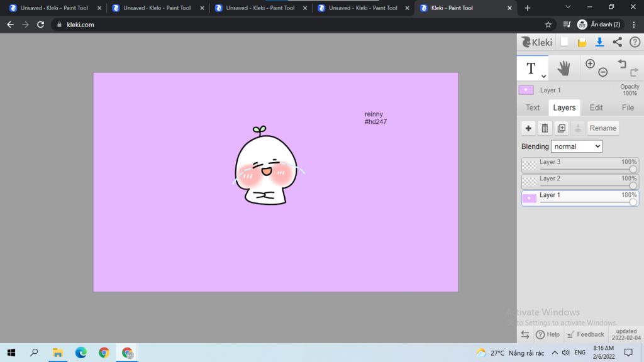Open the help question mark icon at top
The width and height of the screenshot is (644, 362).
click(x=635, y=42)
